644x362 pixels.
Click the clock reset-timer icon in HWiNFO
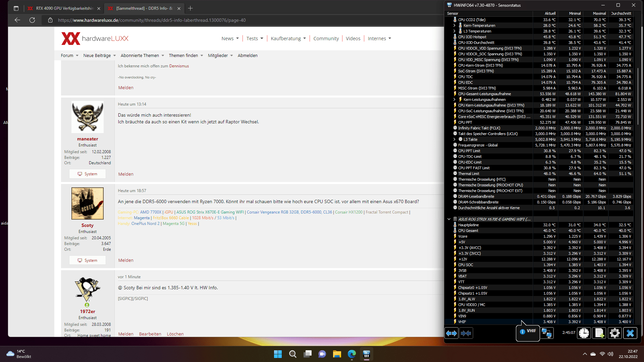pos(584,333)
